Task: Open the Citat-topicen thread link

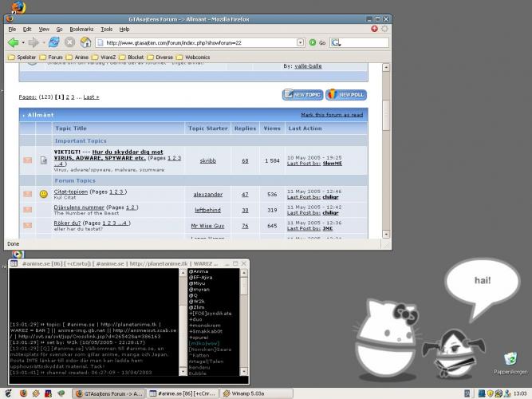Action: 70,192
